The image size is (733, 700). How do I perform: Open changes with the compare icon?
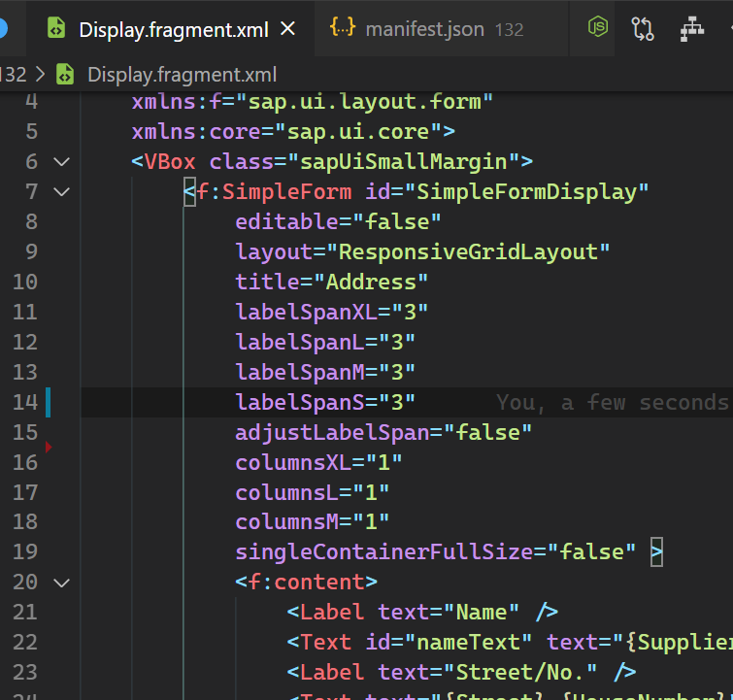coord(643,29)
